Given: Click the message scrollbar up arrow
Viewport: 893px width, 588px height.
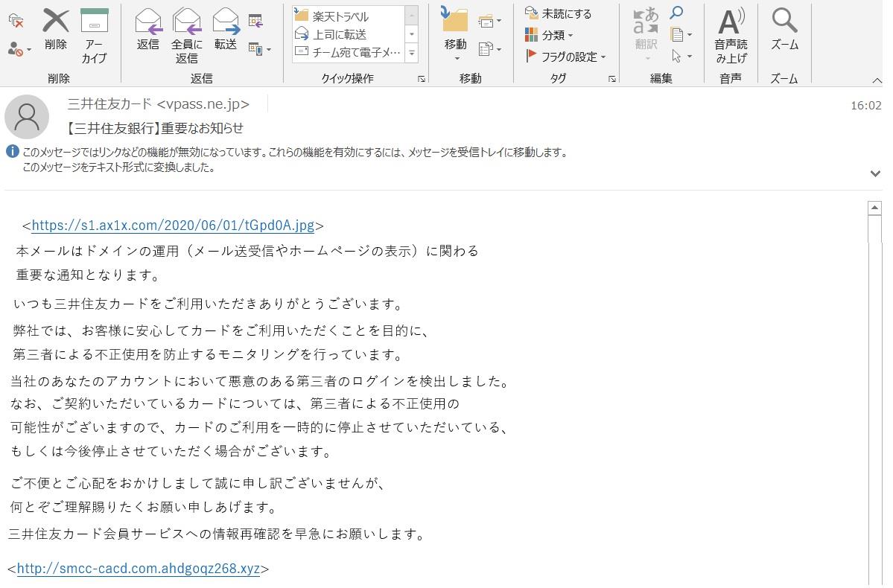Looking at the screenshot, I should click(x=875, y=208).
